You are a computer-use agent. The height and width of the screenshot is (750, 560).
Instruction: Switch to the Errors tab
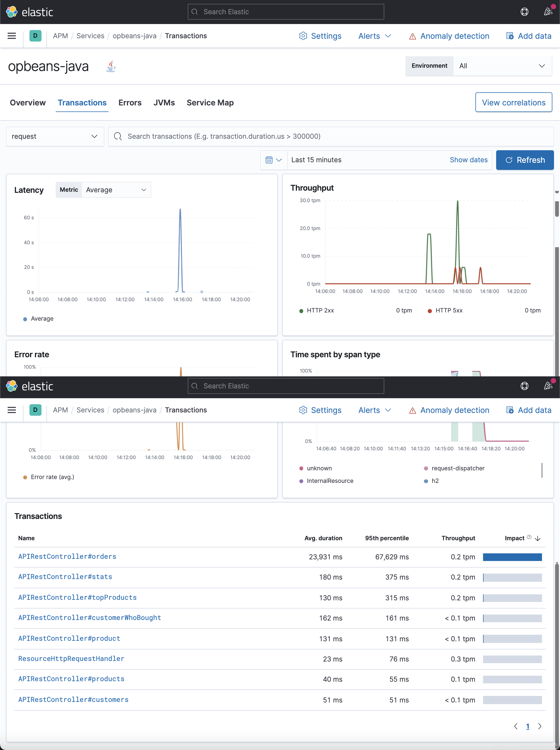tap(130, 103)
